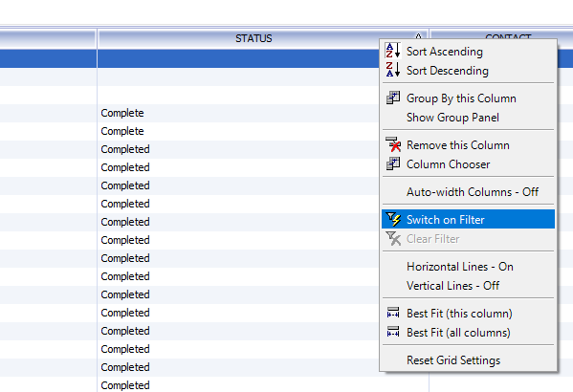Open the Column Chooser entry
The height and width of the screenshot is (392, 573).
468,164
